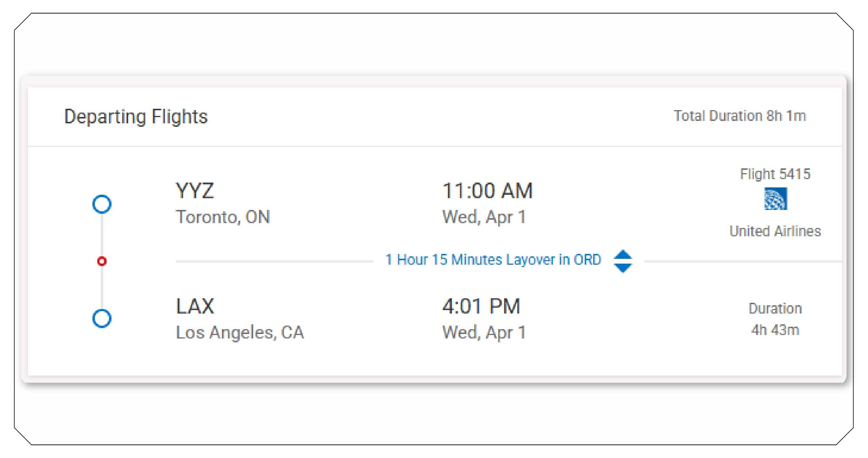This screenshot has height=458, width=868.
Task: Open the 1 Hour 15 Minutes Layover link
Action: (x=493, y=259)
